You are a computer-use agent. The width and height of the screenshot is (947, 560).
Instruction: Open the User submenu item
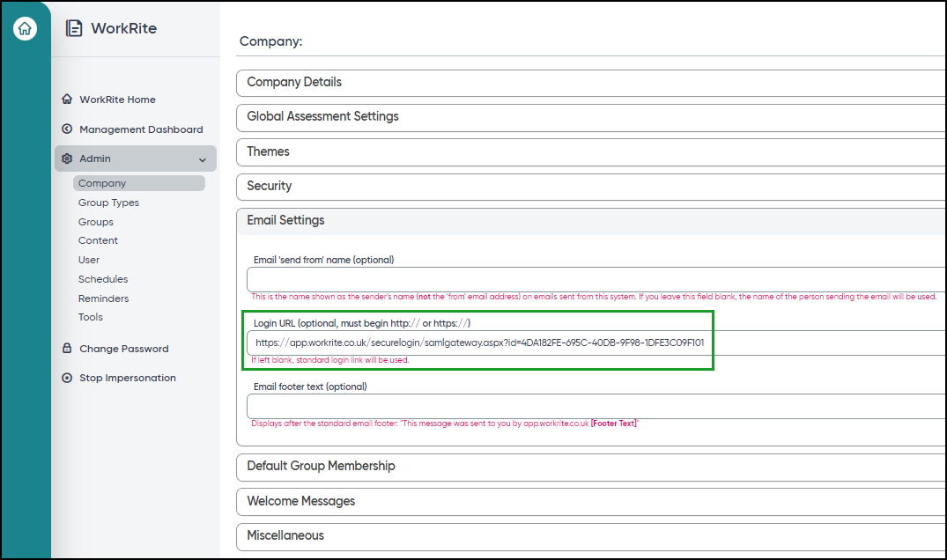(x=89, y=260)
